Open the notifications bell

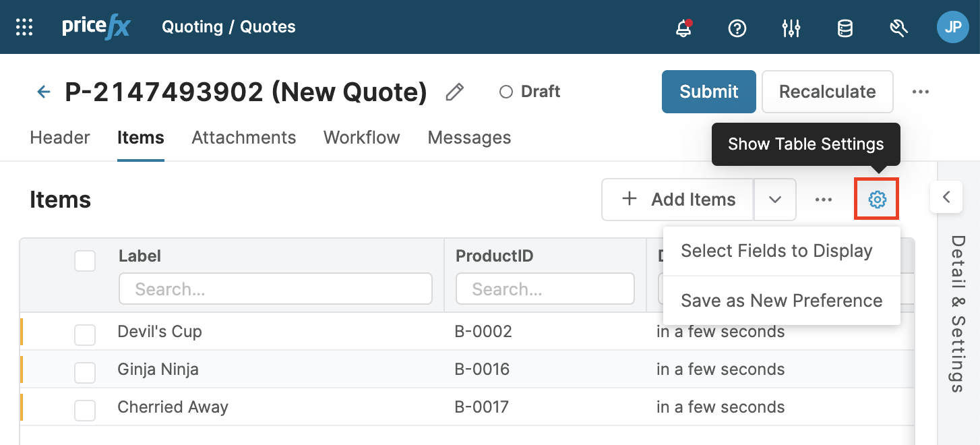pyautogui.click(x=683, y=28)
